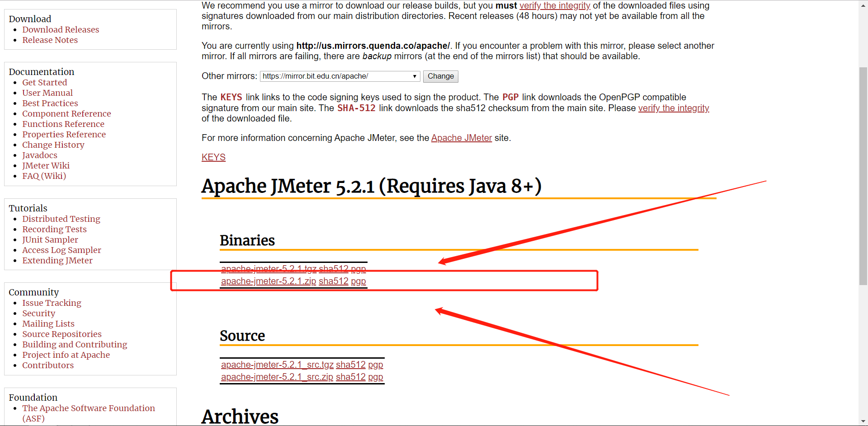Open Component Reference in sidebar
The width and height of the screenshot is (868, 426).
point(66,113)
